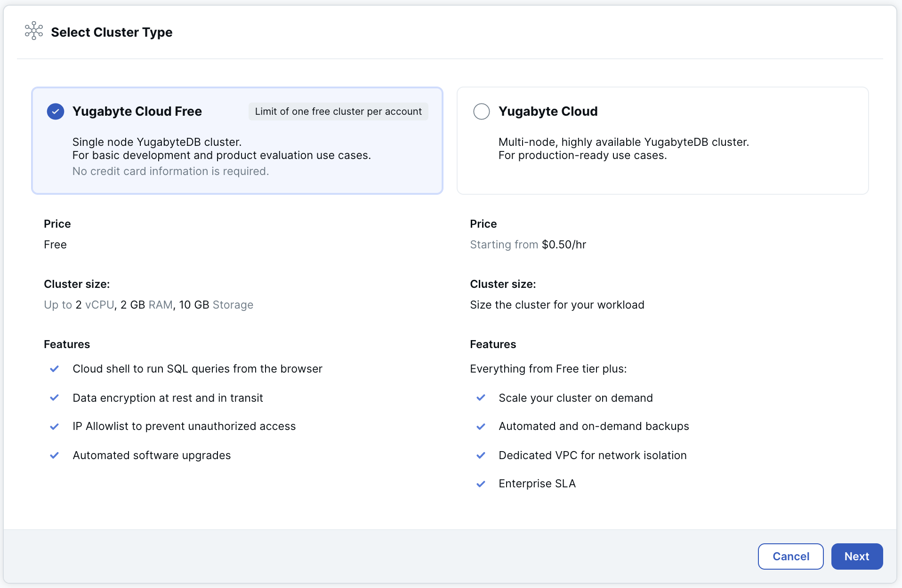Click the checkmark next to Enterprise SLA
Screen dimensions: 902x588
click(481, 484)
